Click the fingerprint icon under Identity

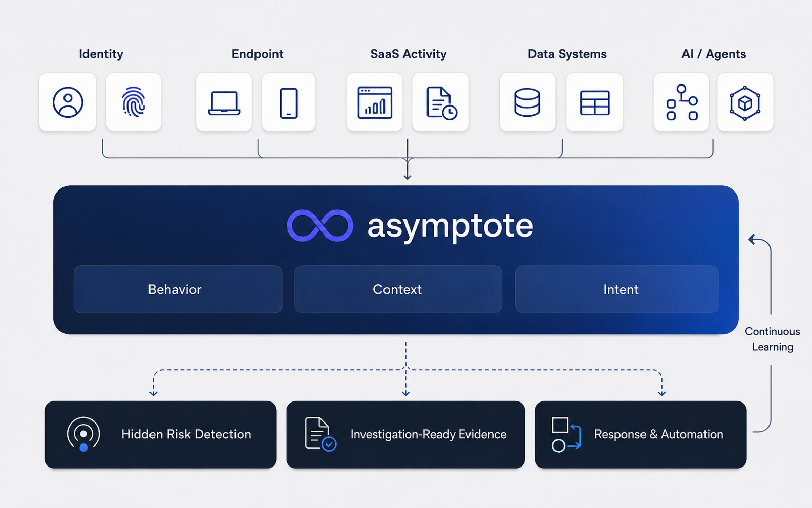(134, 102)
